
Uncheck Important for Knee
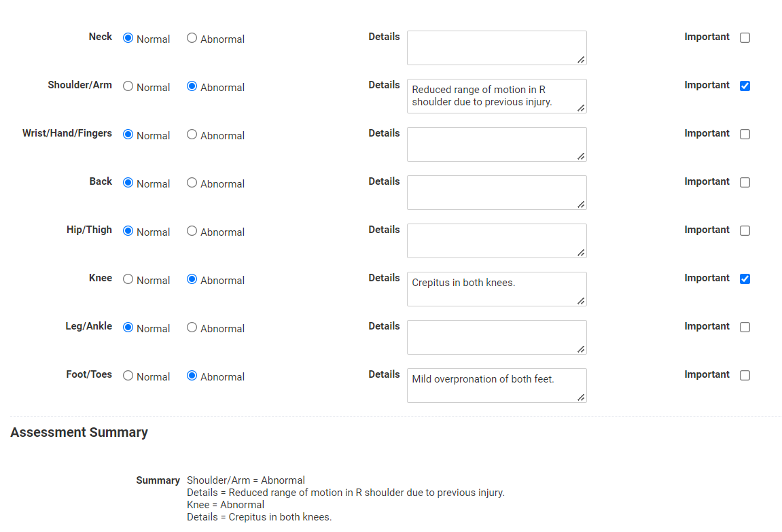pyautogui.click(x=745, y=279)
